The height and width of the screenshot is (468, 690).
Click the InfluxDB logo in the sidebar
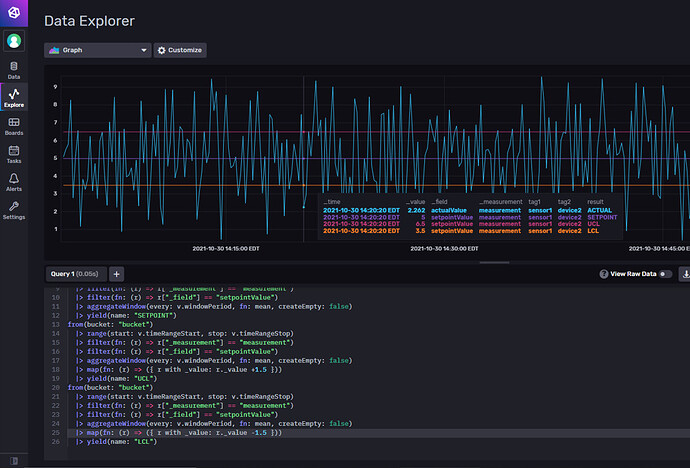click(x=14, y=12)
